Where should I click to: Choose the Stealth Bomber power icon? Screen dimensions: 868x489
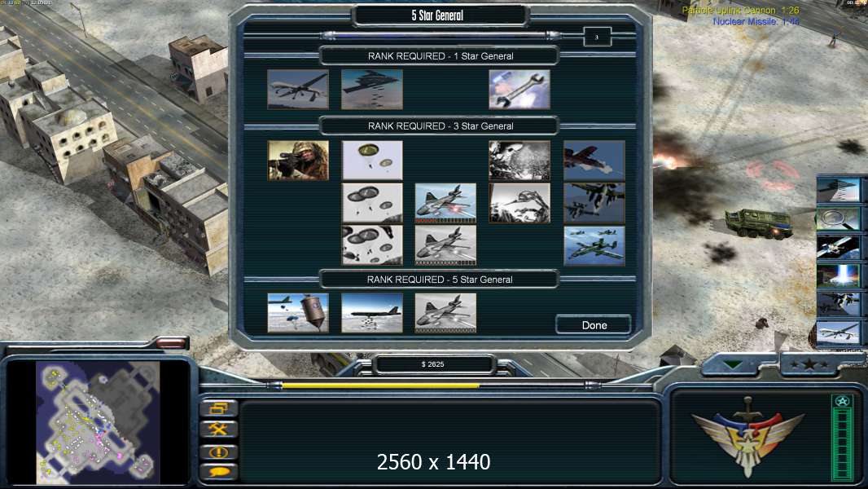point(372,89)
